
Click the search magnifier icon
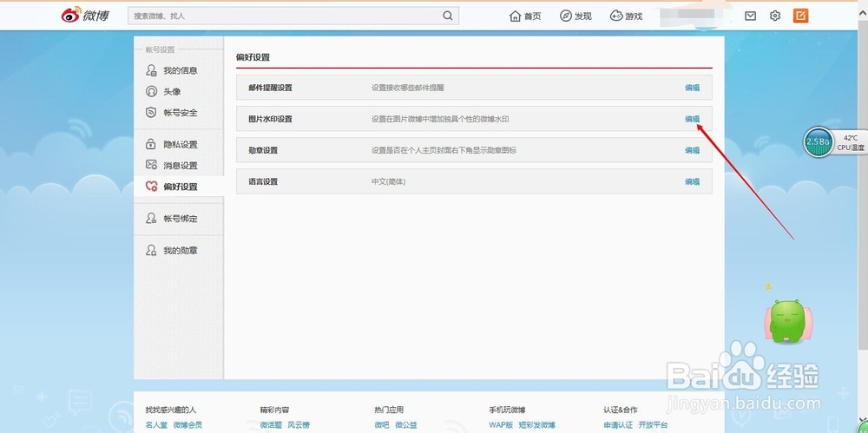tap(447, 16)
